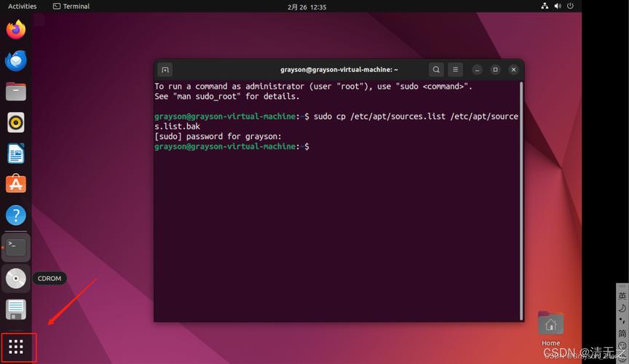Click the terminal scrollbar

coord(521,201)
